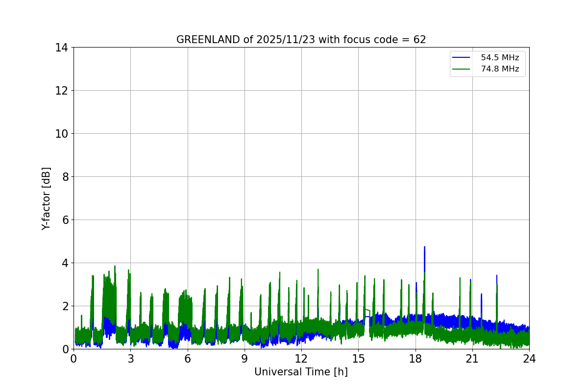Viewport: 588px width, 392px height.
Task: Click the x-axis tick label 21
Action: [x=472, y=359]
